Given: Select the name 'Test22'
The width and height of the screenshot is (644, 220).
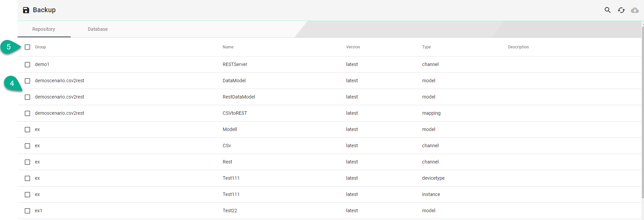Looking at the screenshot, I should (230, 211).
